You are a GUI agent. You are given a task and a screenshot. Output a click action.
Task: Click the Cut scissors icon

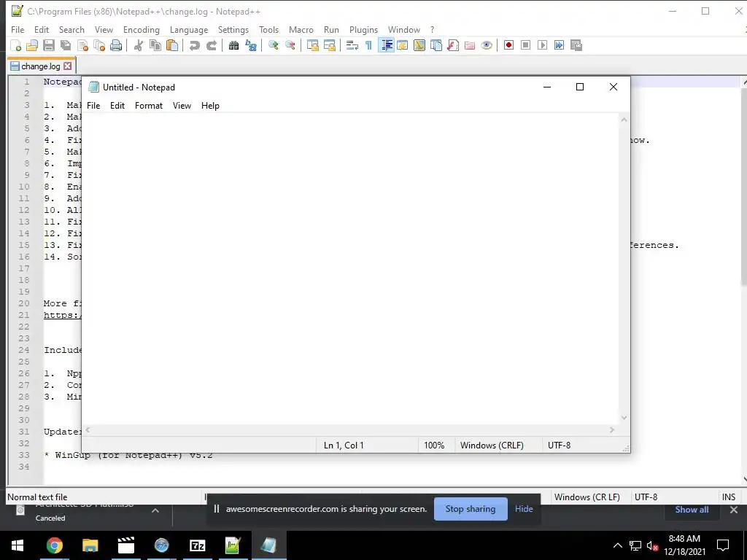138,45
